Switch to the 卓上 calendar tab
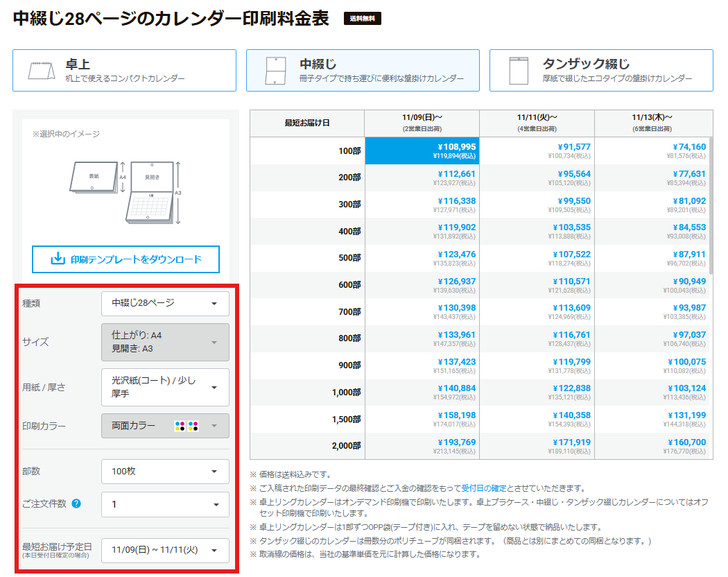This screenshot has height=577, width=728. pos(125,71)
